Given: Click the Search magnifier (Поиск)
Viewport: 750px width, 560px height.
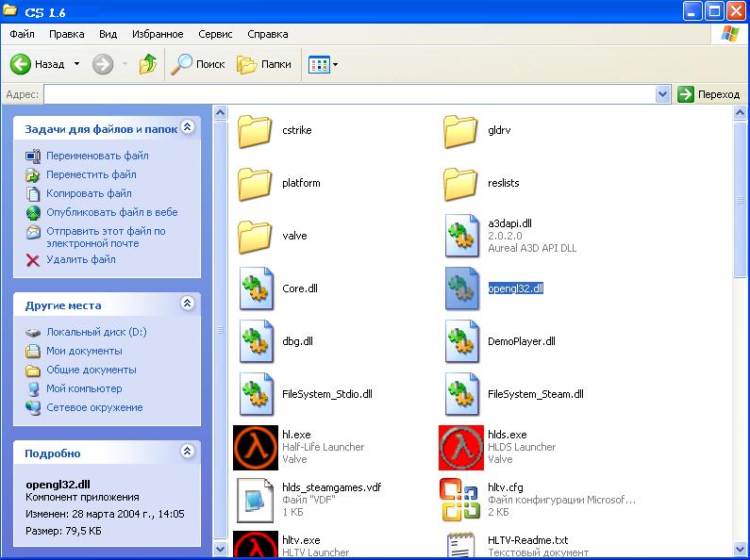Looking at the screenshot, I should (198, 64).
